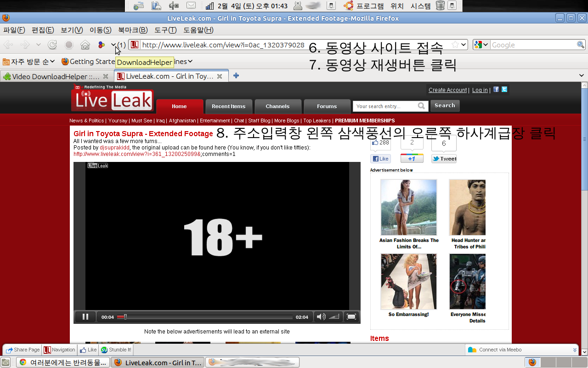Go to the Firefox Home page icon
588x368 pixels.
[85, 45]
